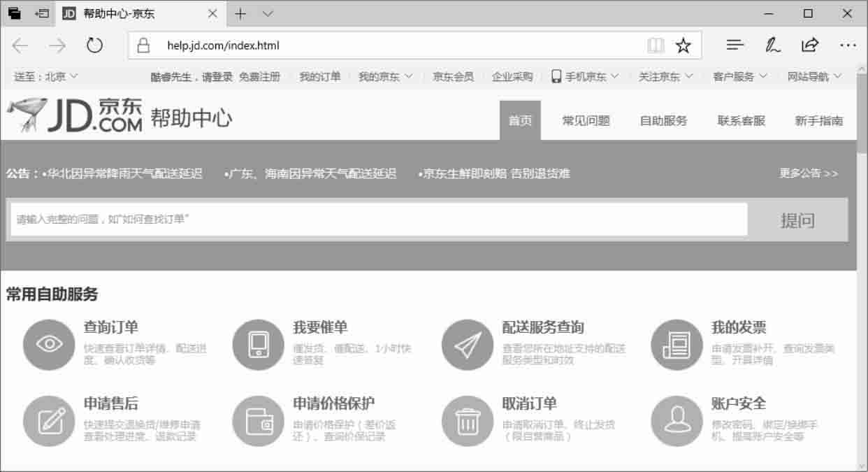
Task: Open reading view with the book icon
Action: tap(656, 46)
